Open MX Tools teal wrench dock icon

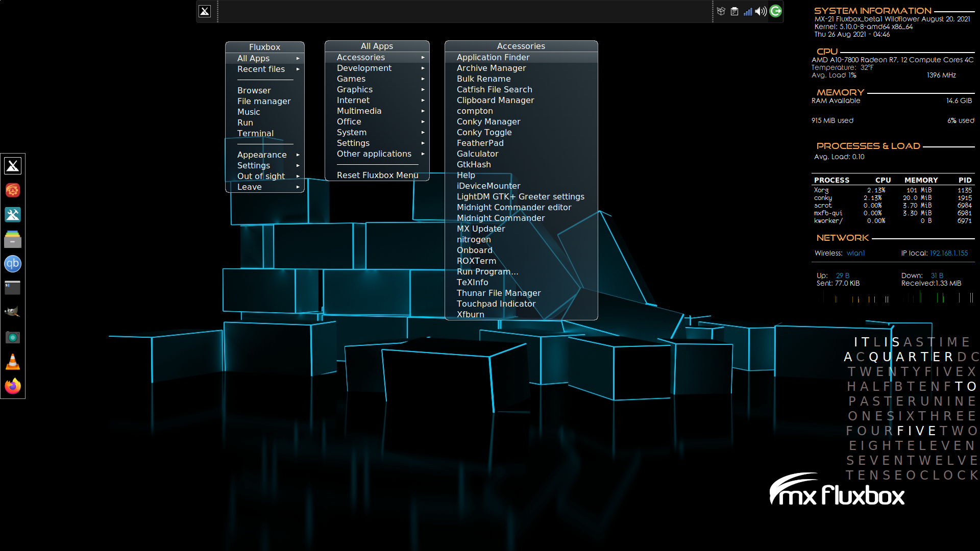13,215
